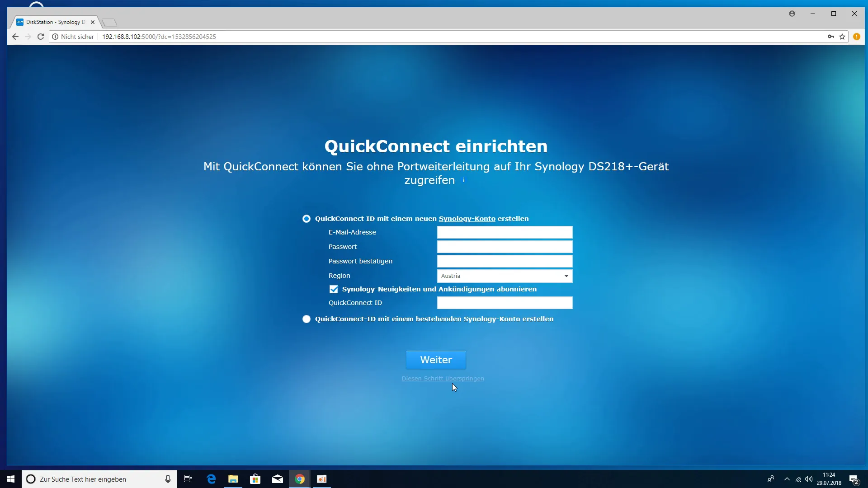Bookmark page with star icon
The height and width of the screenshot is (488, 868).
tap(842, 37)
